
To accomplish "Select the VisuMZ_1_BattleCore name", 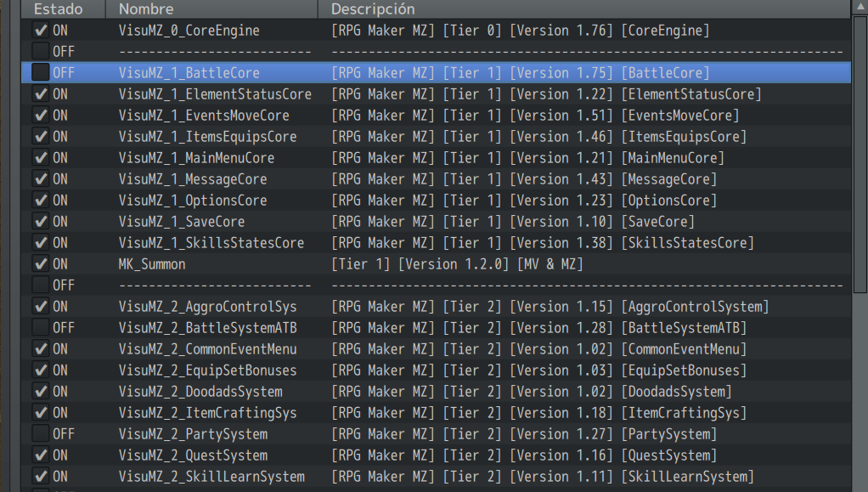I will point(189,73).
